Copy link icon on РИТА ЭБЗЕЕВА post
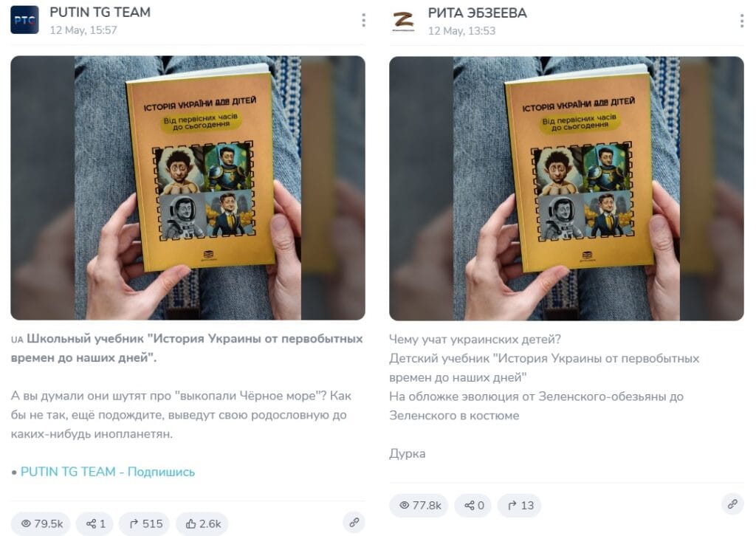 (x=733, y=504)
